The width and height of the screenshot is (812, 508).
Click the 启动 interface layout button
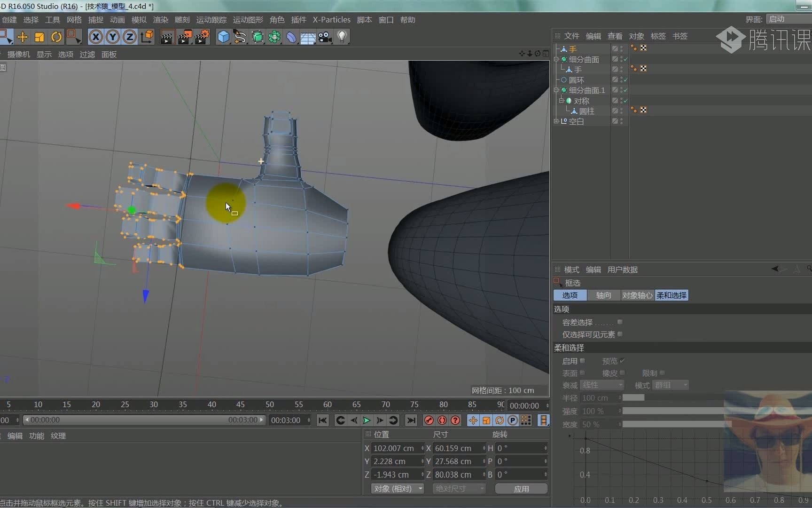tap(777, 19)
